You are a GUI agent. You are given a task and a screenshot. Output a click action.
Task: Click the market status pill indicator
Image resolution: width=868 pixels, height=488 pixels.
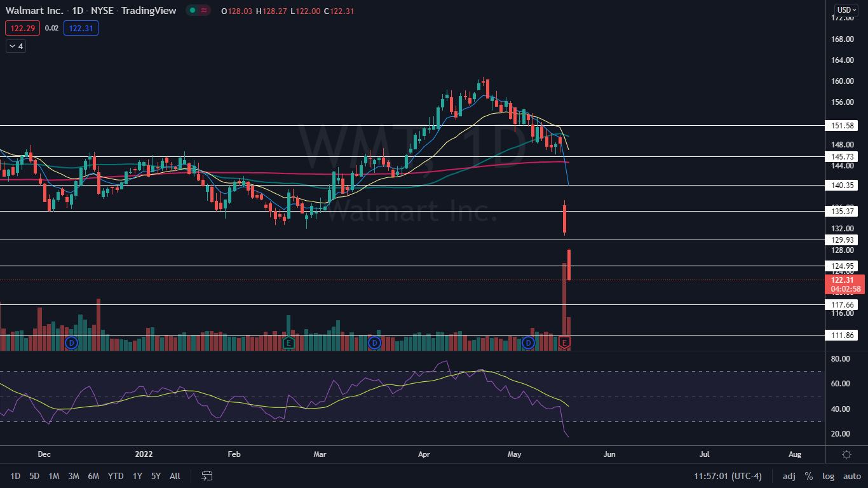coord(199,10)
